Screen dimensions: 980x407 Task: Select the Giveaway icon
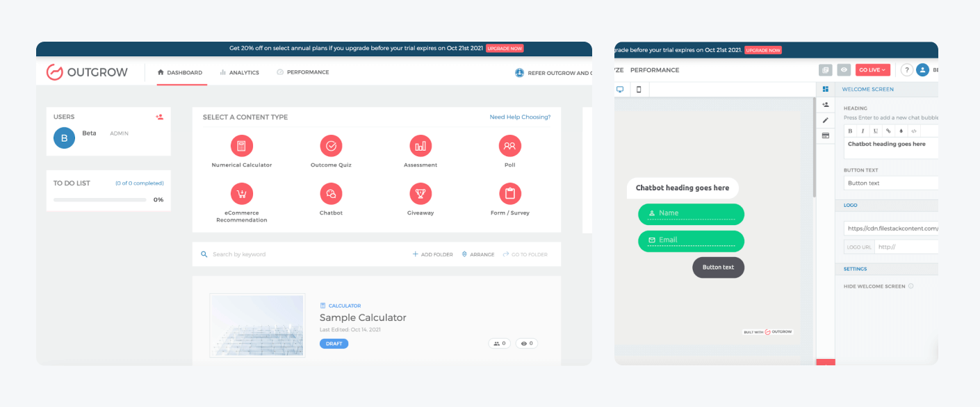tap(420, 194)
